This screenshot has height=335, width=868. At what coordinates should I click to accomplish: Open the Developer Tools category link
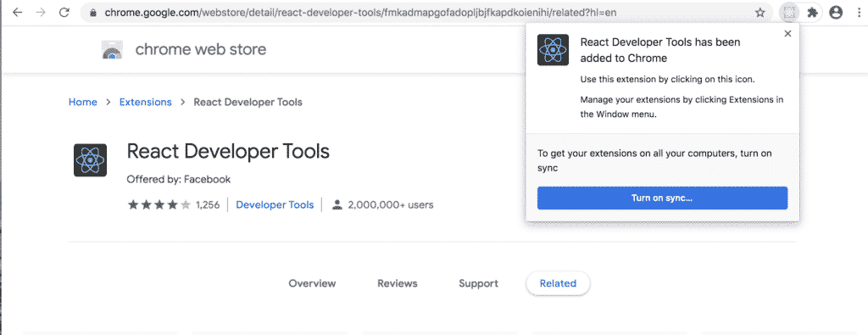[275, 205]
